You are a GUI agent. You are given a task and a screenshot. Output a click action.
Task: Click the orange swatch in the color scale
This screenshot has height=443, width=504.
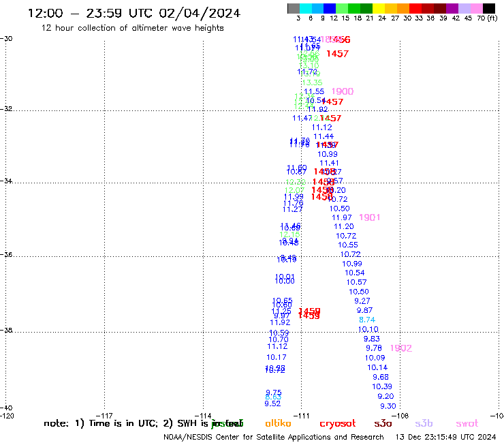pos(403,8)
